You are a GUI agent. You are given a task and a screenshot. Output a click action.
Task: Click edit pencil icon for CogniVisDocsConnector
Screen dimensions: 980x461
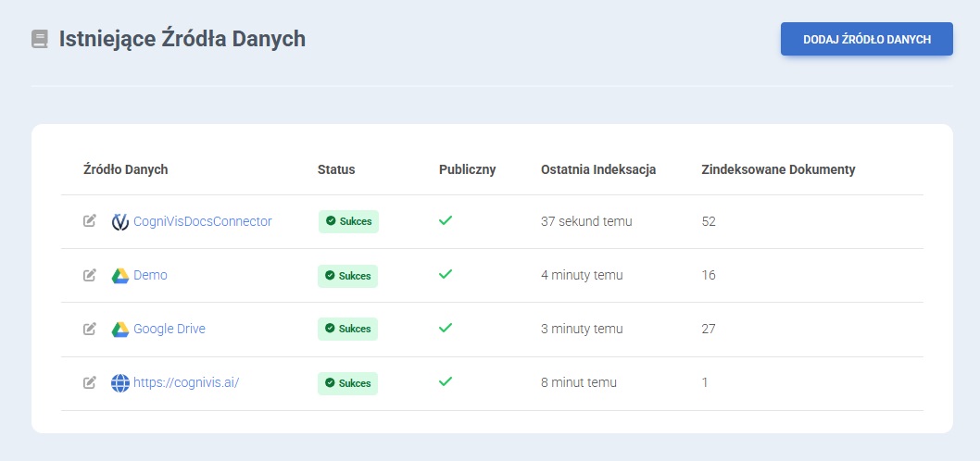90,221
